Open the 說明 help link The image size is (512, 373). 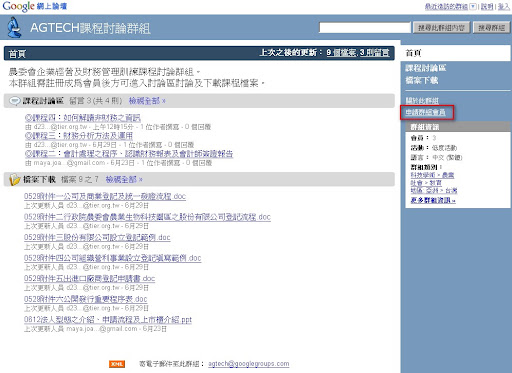coord(487,6)
